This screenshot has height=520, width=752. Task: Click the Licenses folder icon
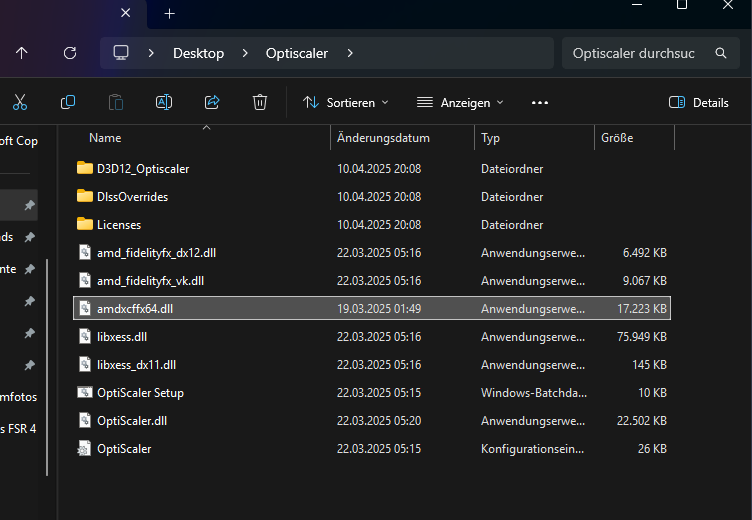point(84,224)
